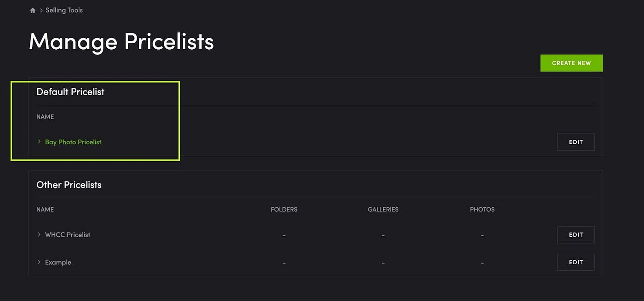644x301 pixels.
Task: Click the Create New button
Action: 571,63
